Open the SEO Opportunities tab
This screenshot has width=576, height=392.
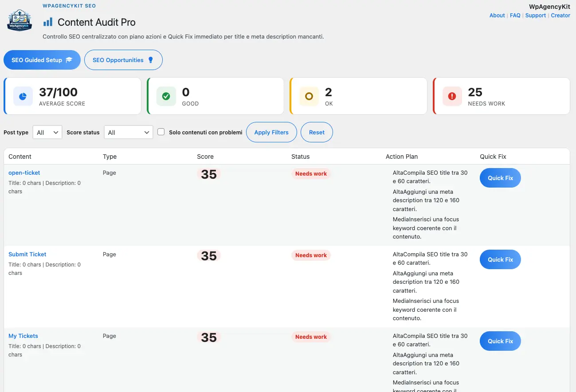tap(123, 60)
